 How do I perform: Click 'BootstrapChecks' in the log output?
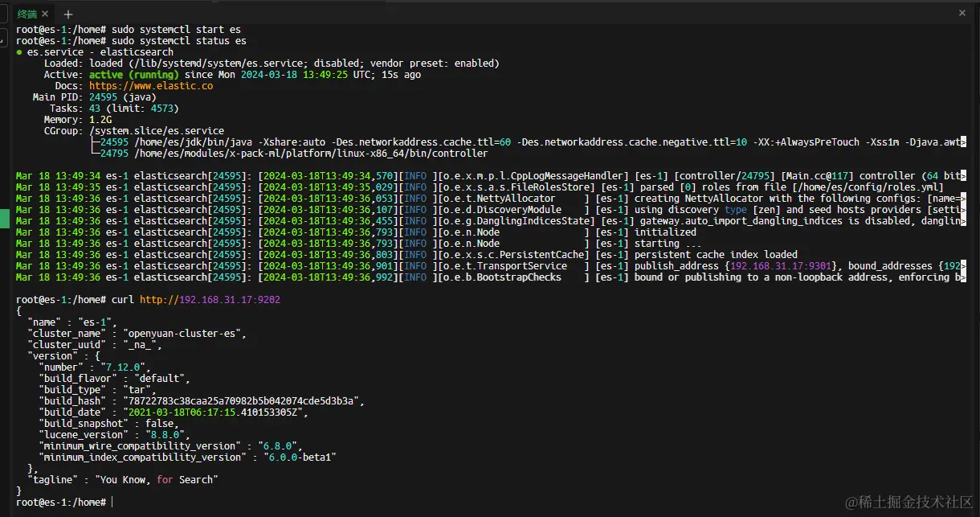coord(519,277)
